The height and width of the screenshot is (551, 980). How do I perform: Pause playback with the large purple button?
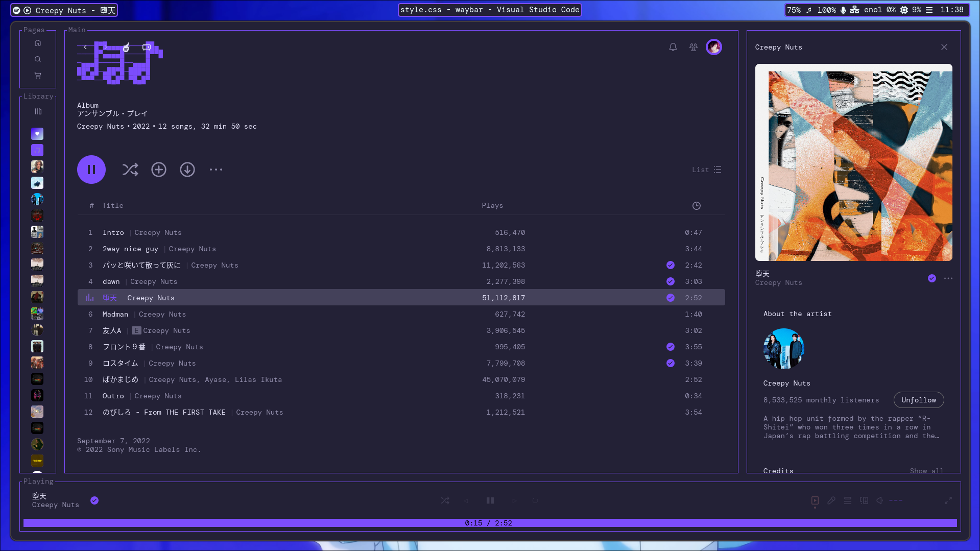91,170
